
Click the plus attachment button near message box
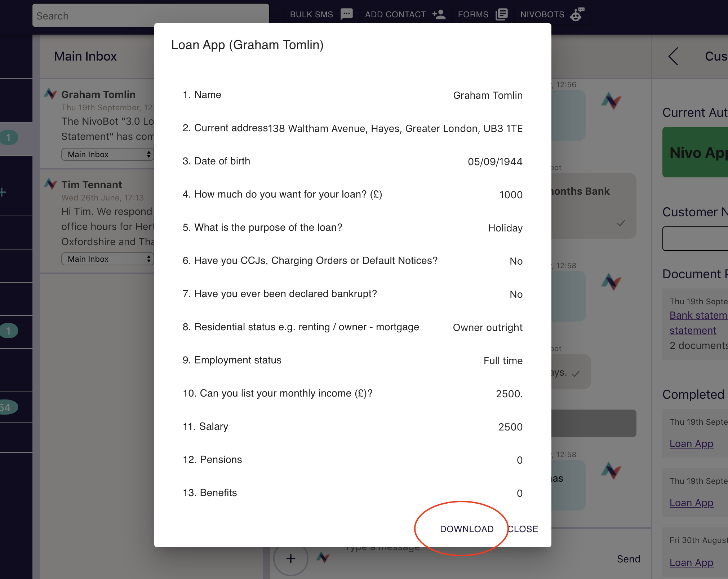click(x=290, y=559)
